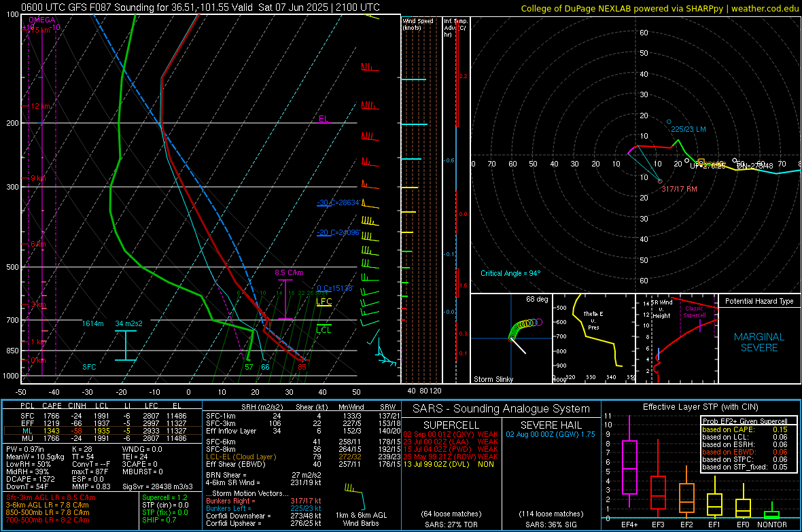
Task: Click the Potential Hazard Type header
Action: pos(760,301)
